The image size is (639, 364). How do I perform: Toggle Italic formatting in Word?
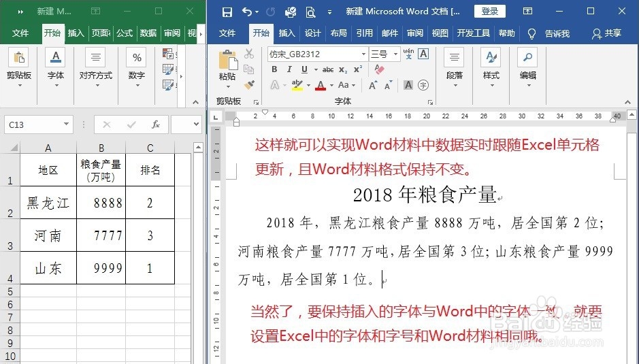289,69
